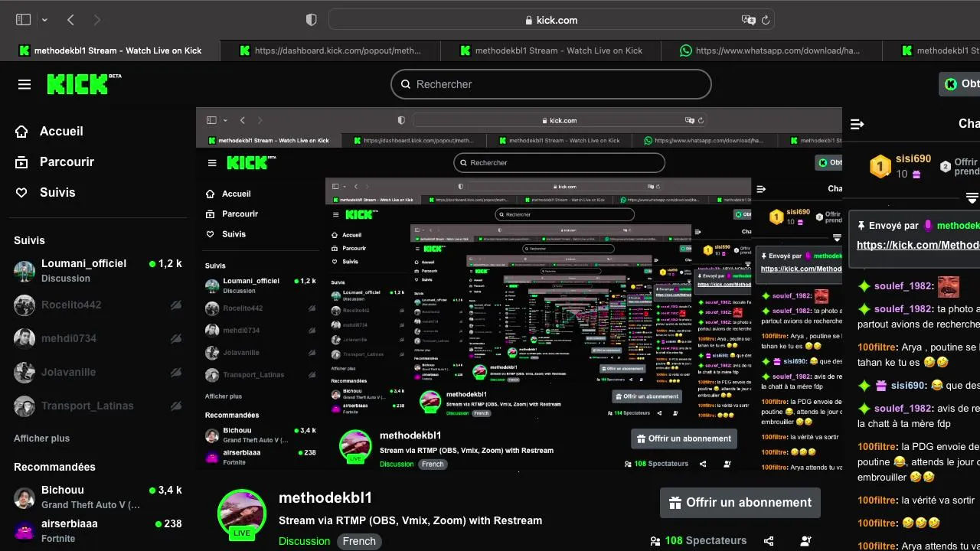Open offline channel Jolavanille
The image size is (980, 551).
click(98, 372)
